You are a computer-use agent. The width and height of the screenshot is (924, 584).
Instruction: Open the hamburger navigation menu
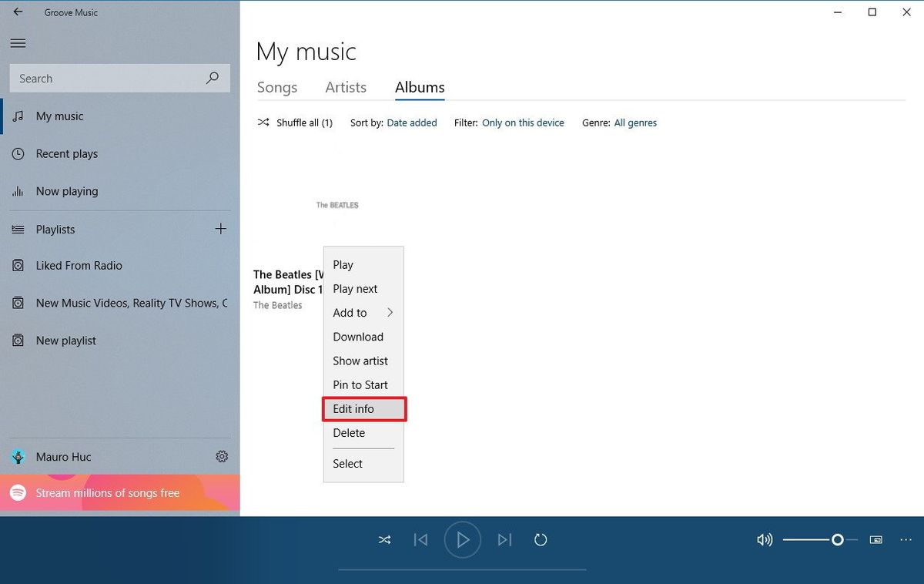(18, 43)
